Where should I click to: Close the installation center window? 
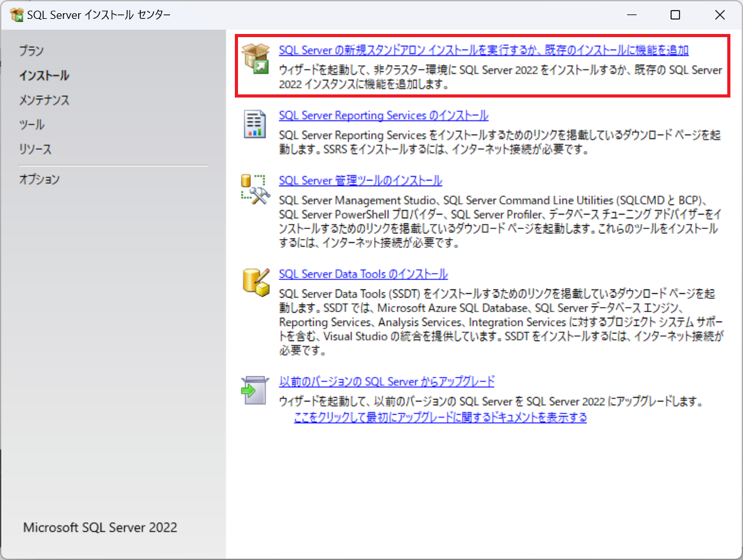click(x=719, y=14)
